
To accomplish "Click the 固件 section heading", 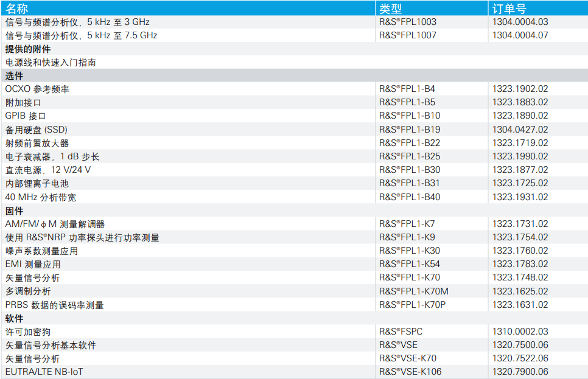I will click(14, 211).
